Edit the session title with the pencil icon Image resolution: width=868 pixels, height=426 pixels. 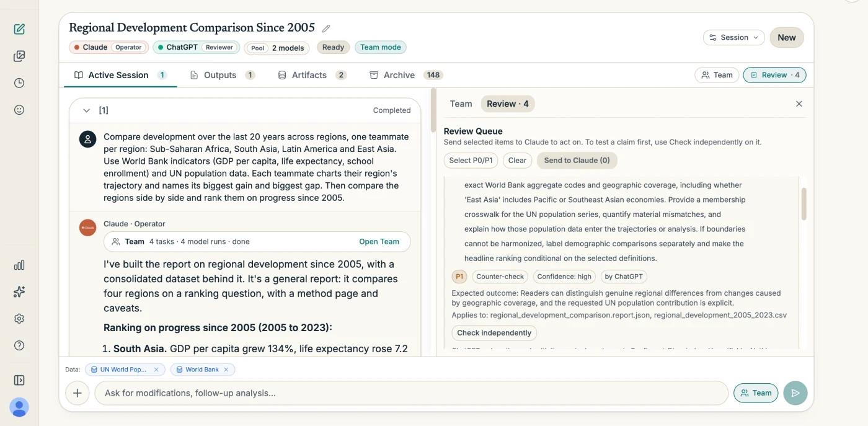tap(326, 29)
